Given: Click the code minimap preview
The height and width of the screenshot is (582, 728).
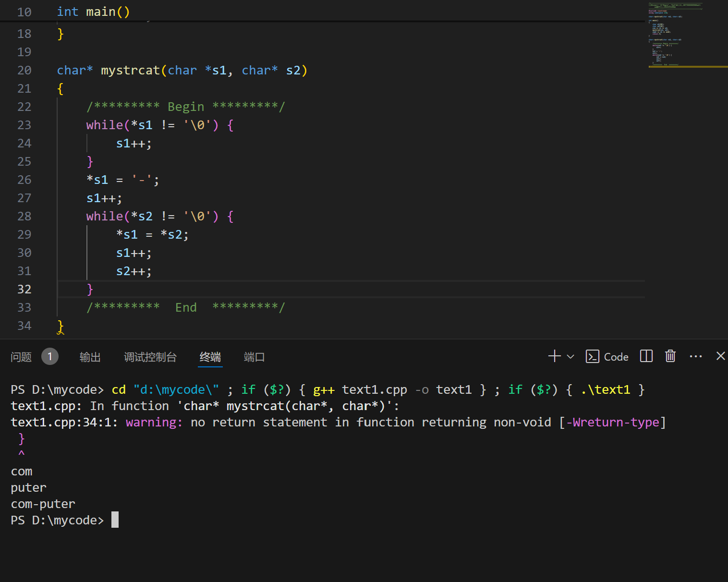Looking at the screenshot, I should click(688, 35).
